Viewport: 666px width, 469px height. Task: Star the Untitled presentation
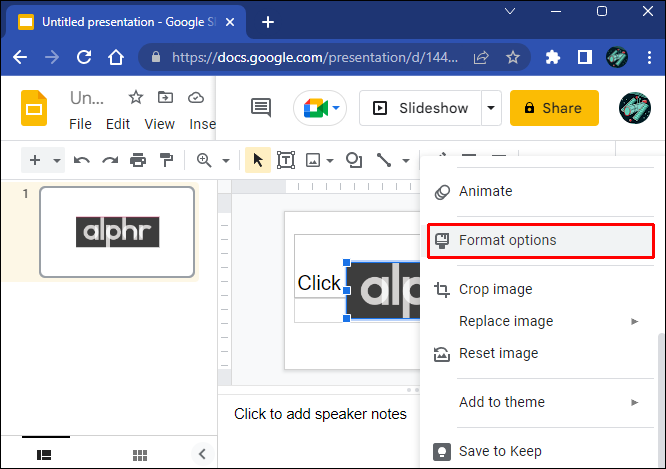(x=136, y=97)
